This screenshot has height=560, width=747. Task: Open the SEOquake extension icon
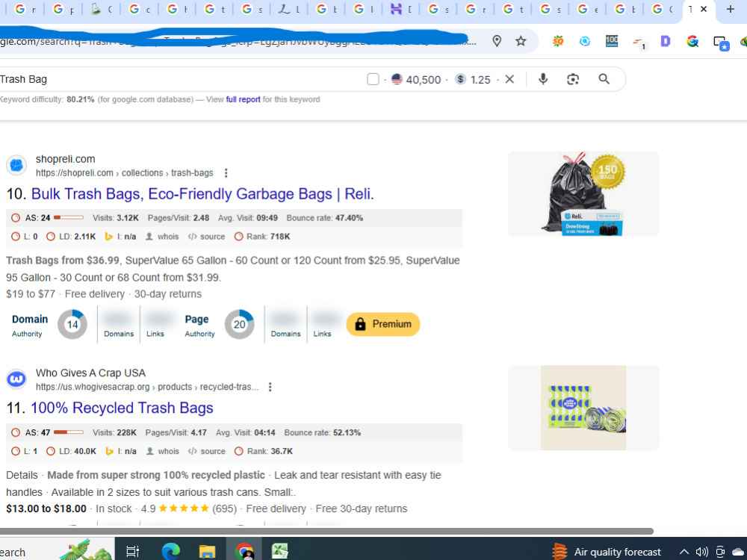[x=558, y=41]
